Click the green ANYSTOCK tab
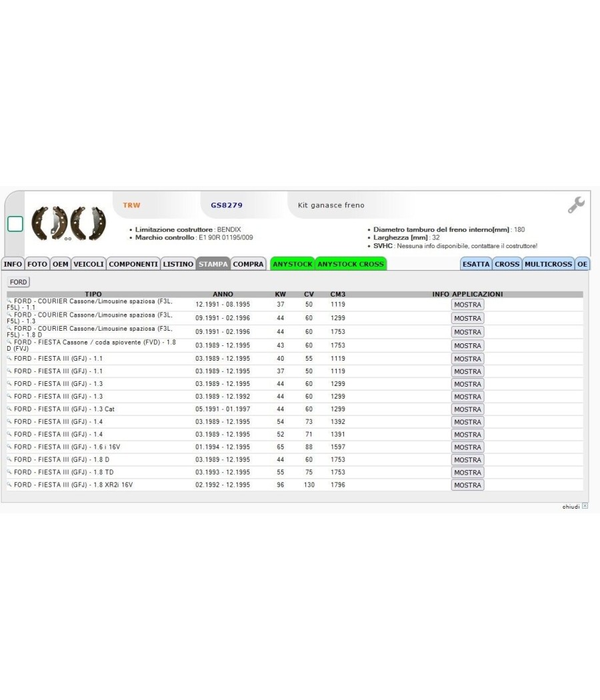Screen dimensions: 600x700 point(293,264)
